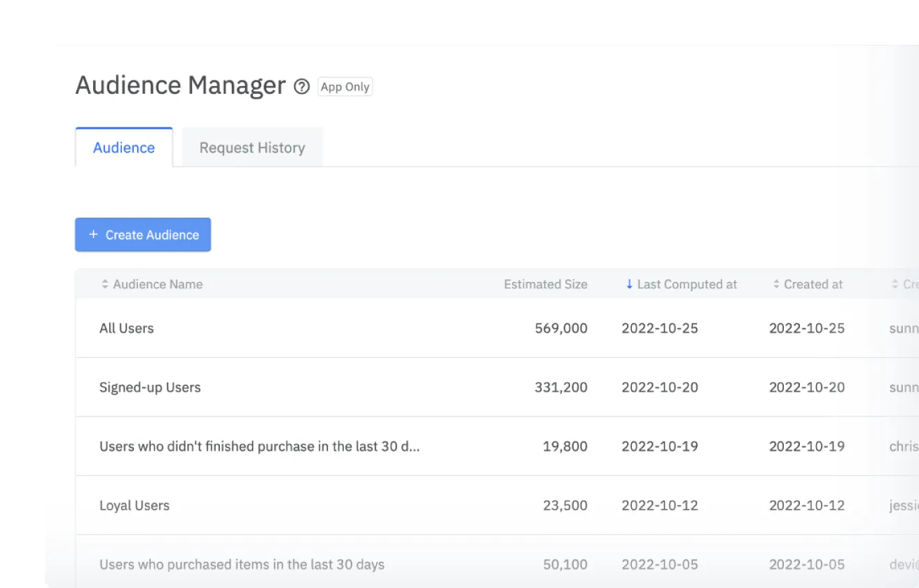The width and height of the screenshot is (919, 588).
Task: Click the sort icon on the rightmost truncated column
Action: click(x=894, y=284)
